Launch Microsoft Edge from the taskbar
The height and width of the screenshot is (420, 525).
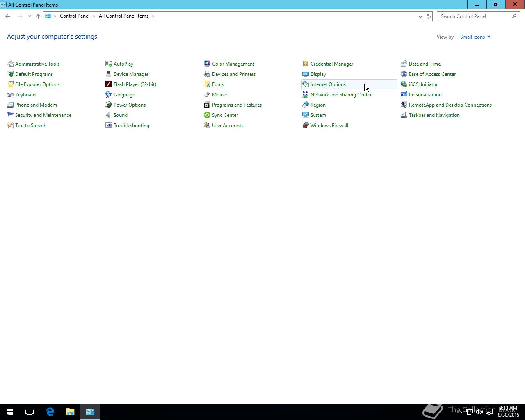(x=50, y=412)
